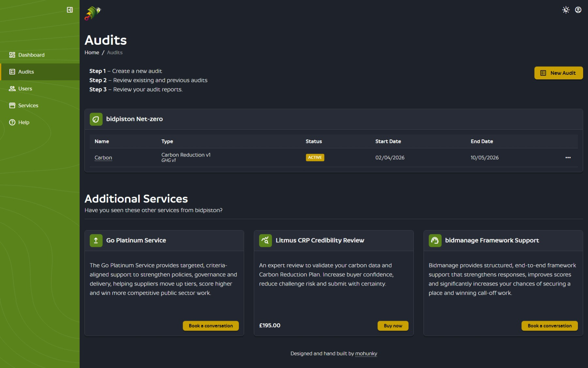Click the Dashboard grid icon
The width and height of the screenshot is (588, 368).
pos(12,55)
